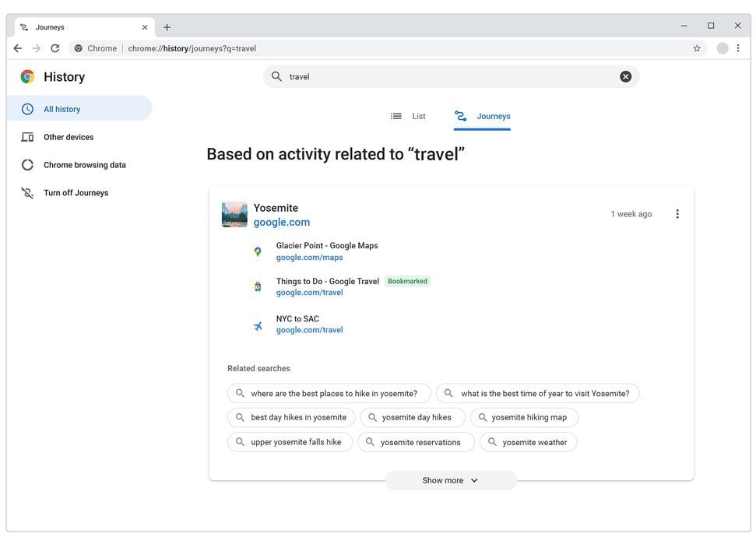The width and height of the screenshot is (756, 551).
Task: Open the Chrome three-dot menu
Action: tap(737, 48)
